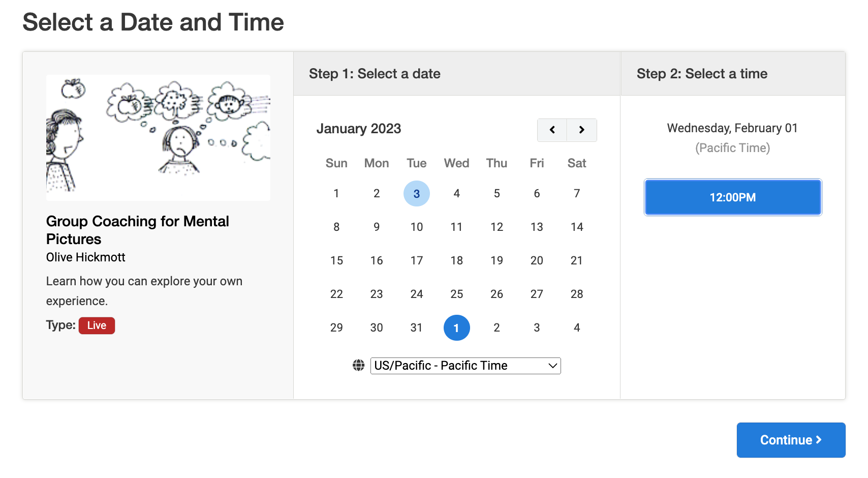This screenshot has height=478, width=868.
Task: Click the red Live type badge
Action: click(x=97, y=325)
